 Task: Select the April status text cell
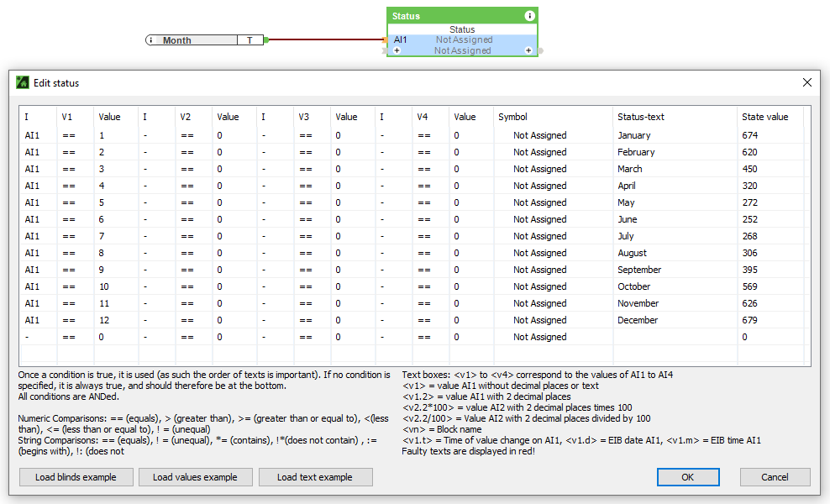coord(675,186)
